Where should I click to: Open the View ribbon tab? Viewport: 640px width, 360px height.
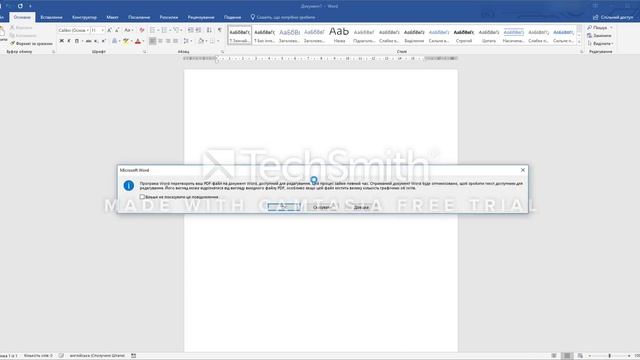click(232, 17)
